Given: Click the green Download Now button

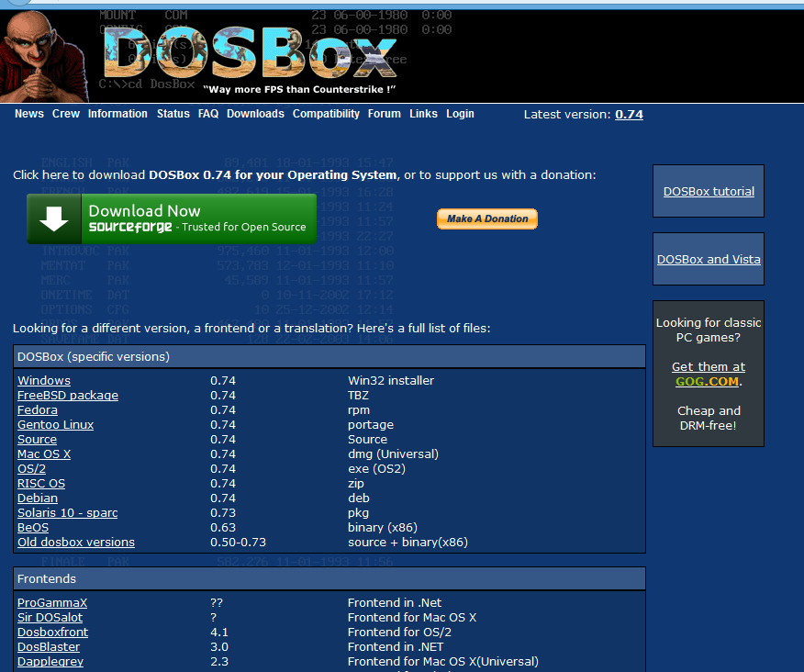Looking at the screenshot, I should (x=172, y=219).
